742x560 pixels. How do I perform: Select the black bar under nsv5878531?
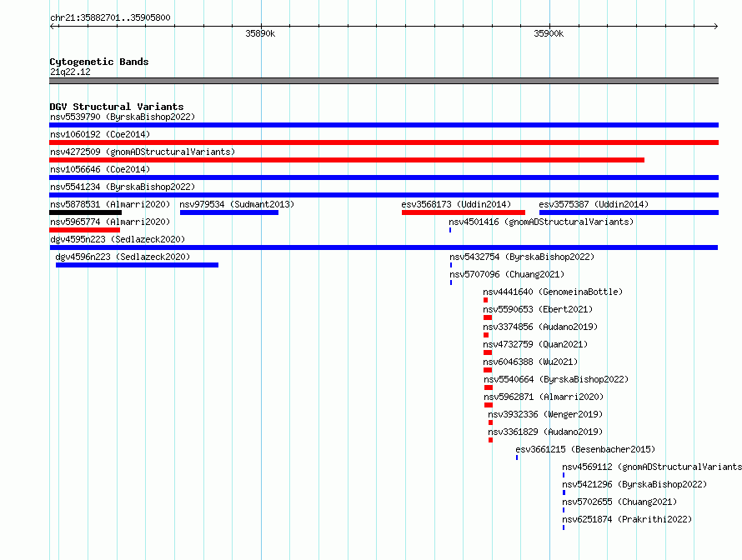[x=85, y=212]
